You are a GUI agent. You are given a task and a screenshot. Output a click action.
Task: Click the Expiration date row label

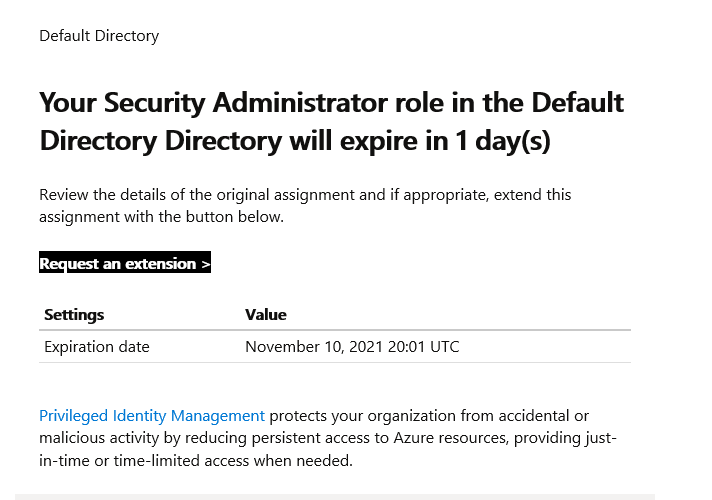[x=97, y=347]
